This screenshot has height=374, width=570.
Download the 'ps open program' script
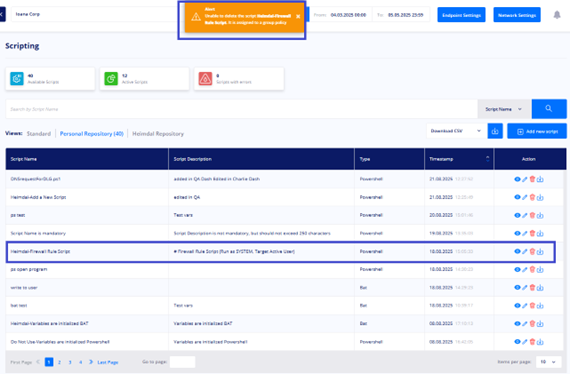click(x=540, y=270)
